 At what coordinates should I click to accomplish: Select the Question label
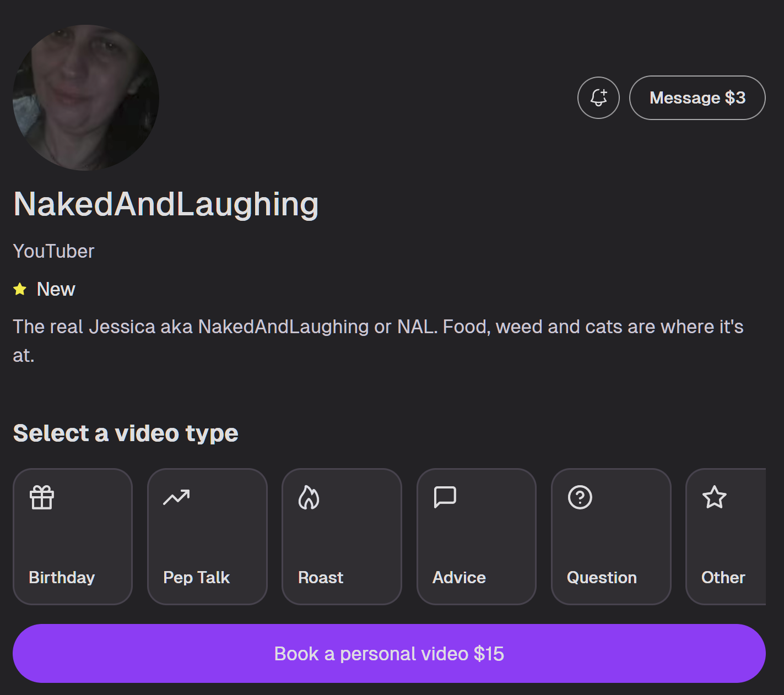pyautogui.click(x=602, y=577)
